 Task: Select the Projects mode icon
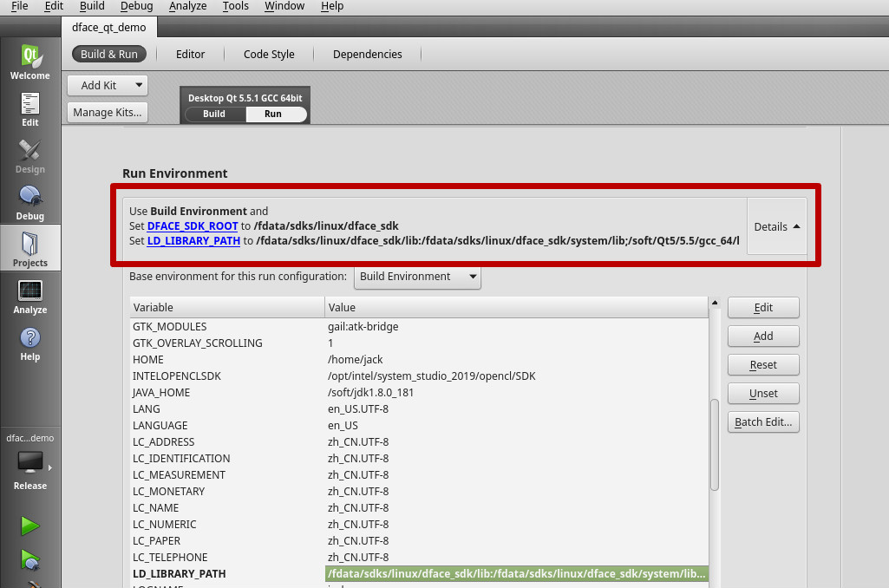pyautogui.click(x=30, y=249)
